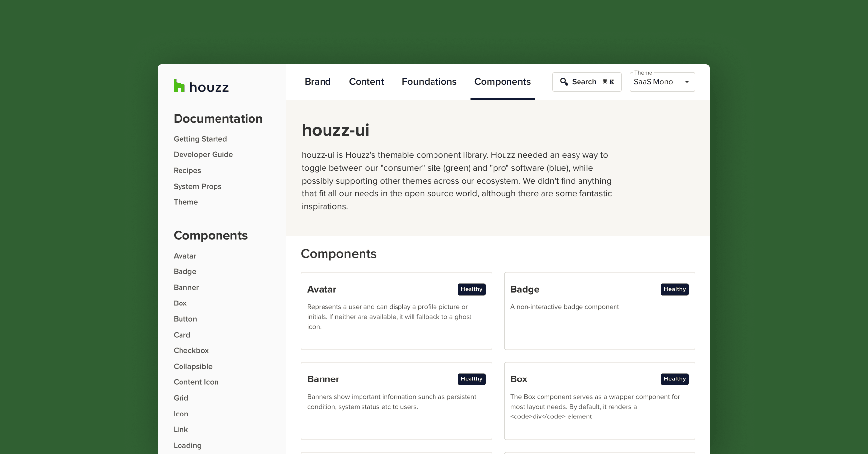Open the Banner component card
Screen dimensions: 868x454
[397, 401]
